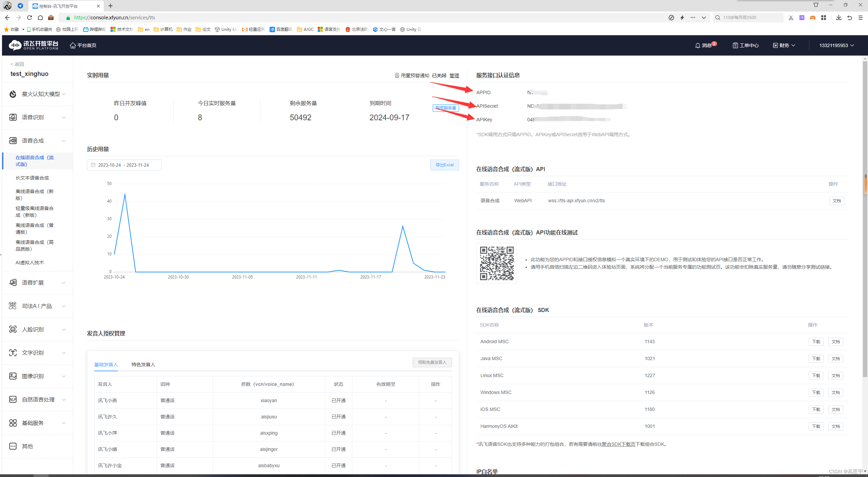Click the Spark cognitive model flame icon

[13, 94]
